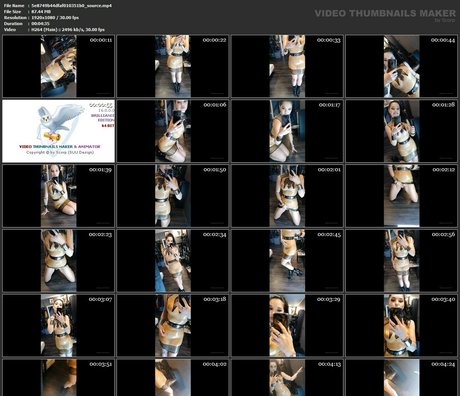Pick the thumbnail labeled 00:04:02
Viewport: 460px width, 396px height.
pos(173,377)
